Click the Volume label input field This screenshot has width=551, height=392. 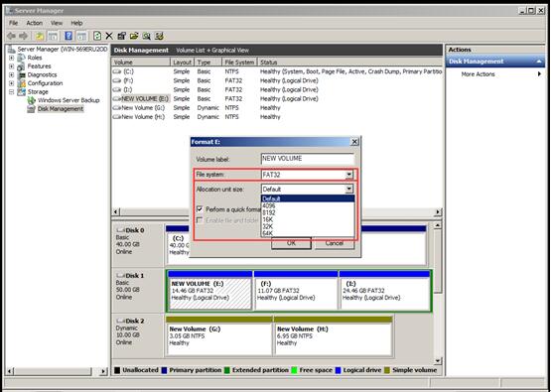click(x=308, y=159)
